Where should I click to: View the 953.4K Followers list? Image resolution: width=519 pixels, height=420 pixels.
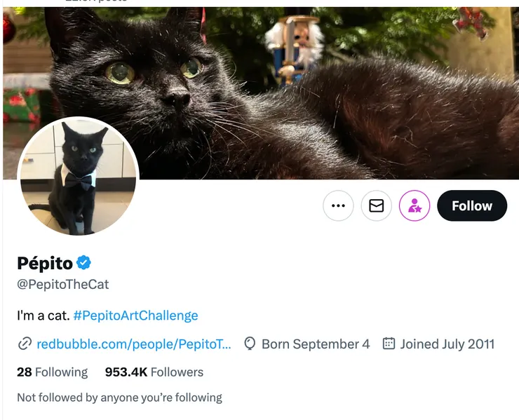154,372
